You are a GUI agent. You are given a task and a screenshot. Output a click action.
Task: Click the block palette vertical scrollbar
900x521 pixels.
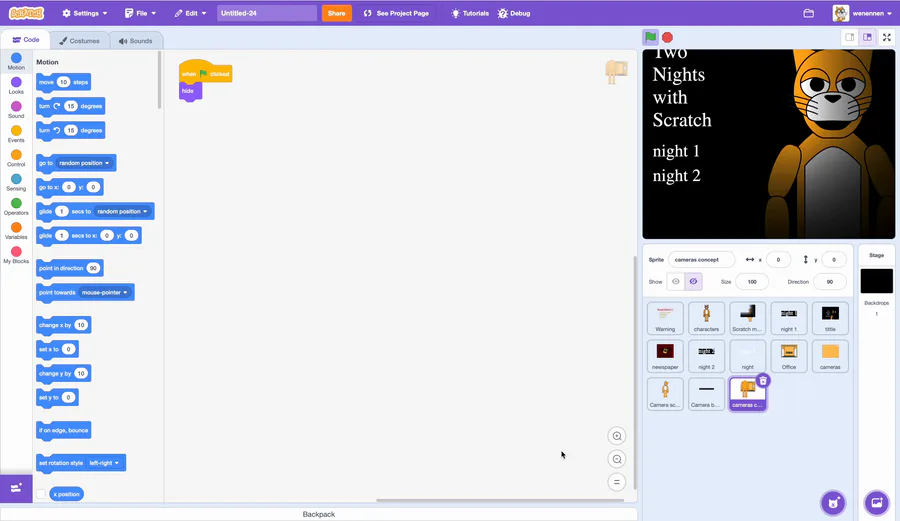pyautogui.click(x=159, y=80)
